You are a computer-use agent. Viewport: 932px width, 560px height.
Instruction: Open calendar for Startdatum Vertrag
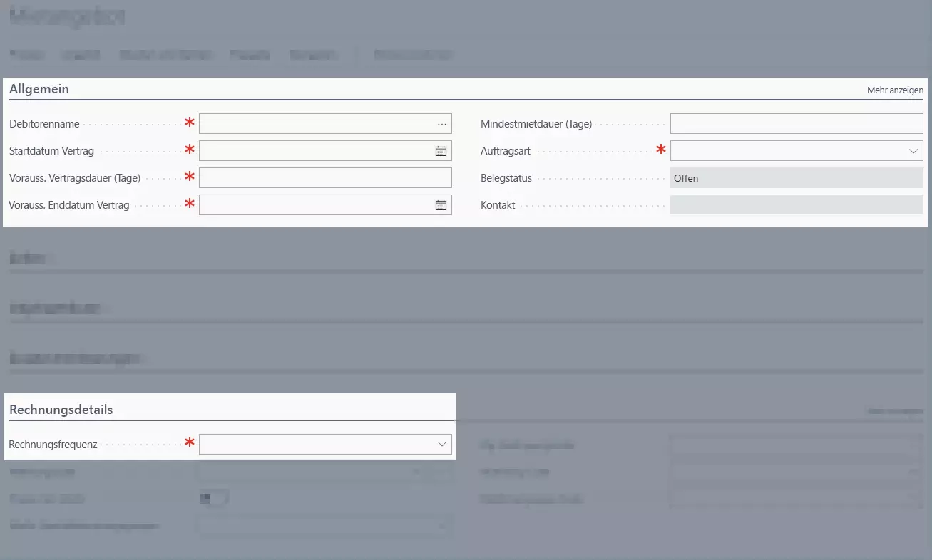click(x=441, y=151)
